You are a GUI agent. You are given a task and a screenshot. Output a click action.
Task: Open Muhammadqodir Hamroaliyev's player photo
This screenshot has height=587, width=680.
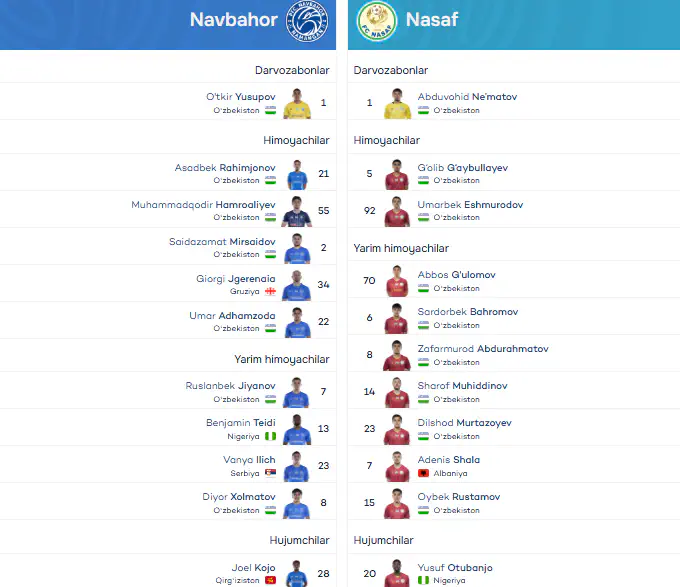click(x=297, y=211)
